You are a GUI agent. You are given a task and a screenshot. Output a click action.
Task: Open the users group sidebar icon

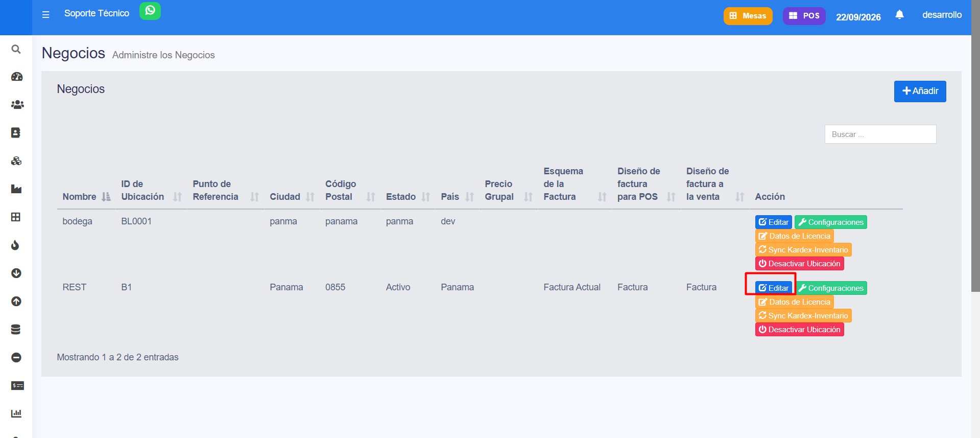point(16,105)
